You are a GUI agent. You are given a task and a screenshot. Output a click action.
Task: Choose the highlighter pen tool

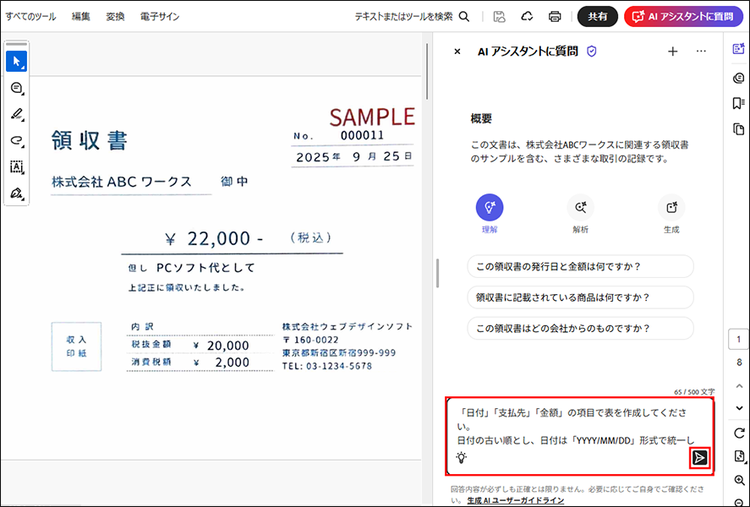pyautogui.click(x=16, y=115)
